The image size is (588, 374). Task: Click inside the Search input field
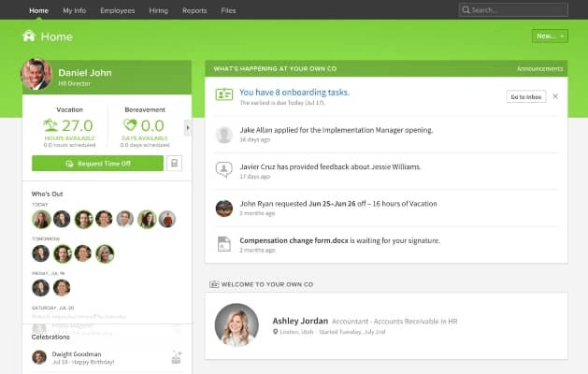point(513,9)
